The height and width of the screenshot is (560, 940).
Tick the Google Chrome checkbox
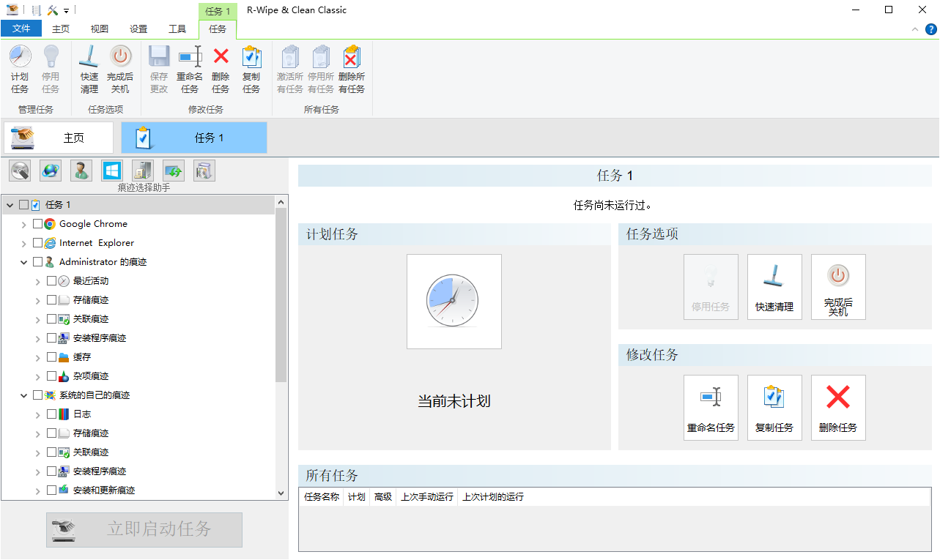[x=38, y=224]
